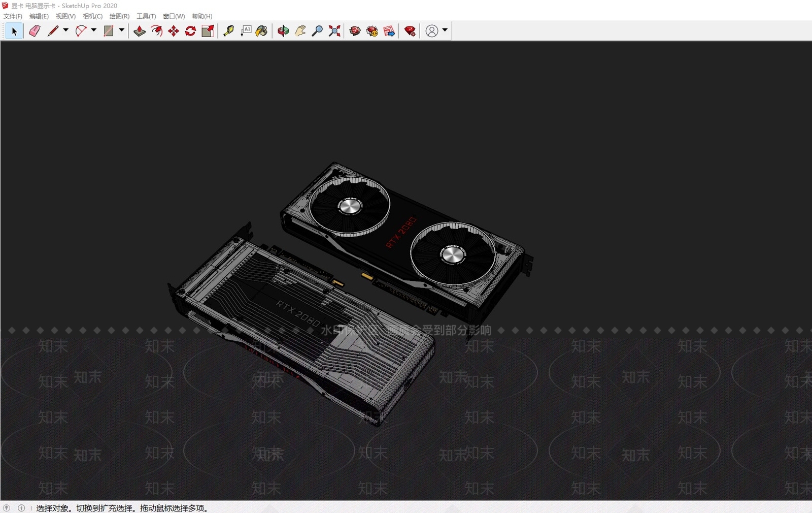Expand the Line tool dropdown arrow
Screen dimensions: 812x513
click(x=66, y=30)
